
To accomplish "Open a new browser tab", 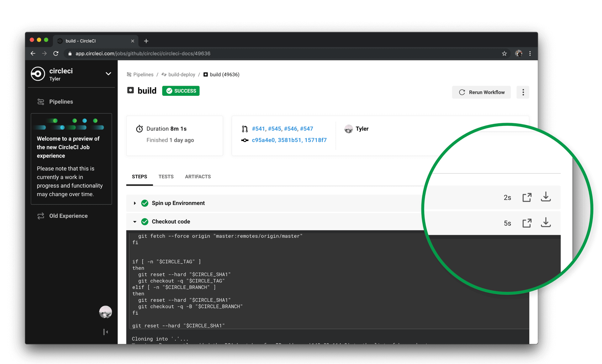I will (x=146, y=41).
